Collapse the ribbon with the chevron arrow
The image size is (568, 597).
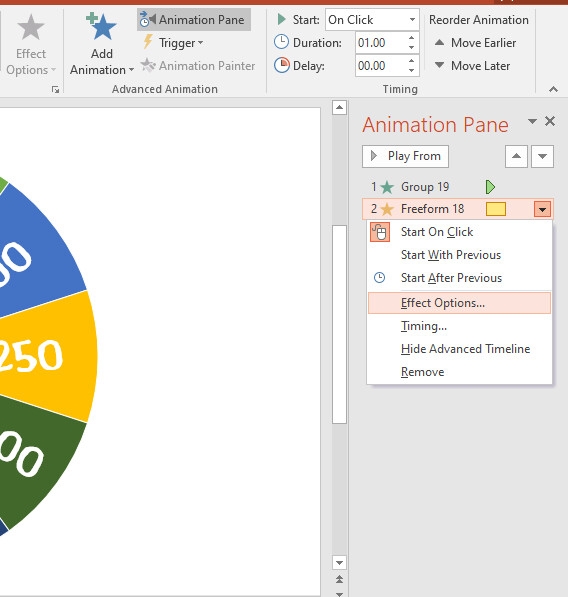point(554,89)
